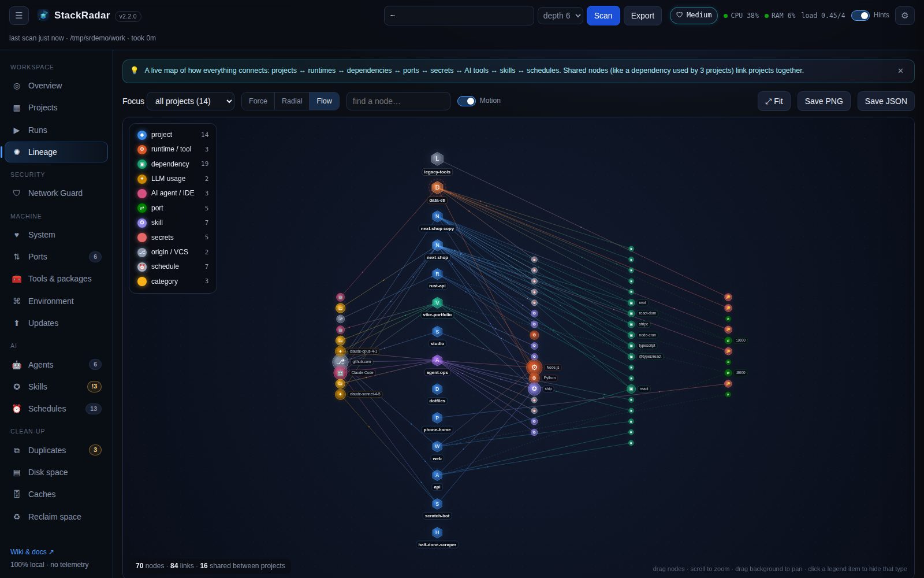Click Save JSON
Screen dimensions: 924x578
886,101
